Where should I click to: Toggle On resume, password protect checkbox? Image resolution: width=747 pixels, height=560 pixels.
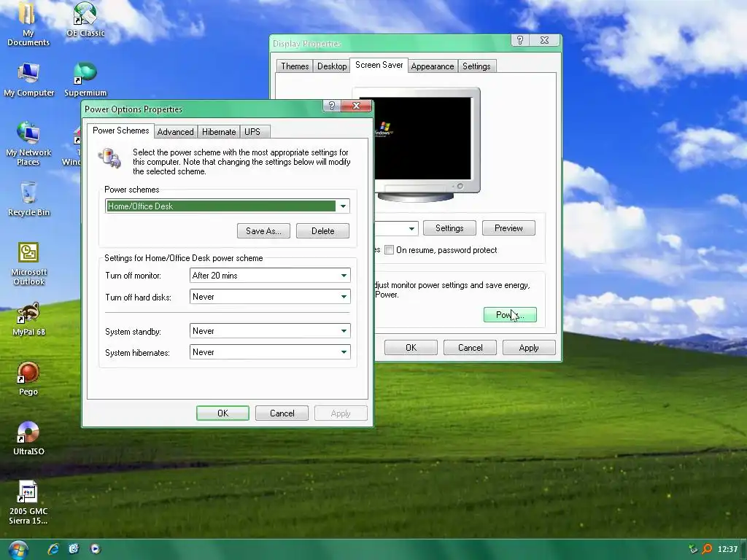(x=390, y=250)
